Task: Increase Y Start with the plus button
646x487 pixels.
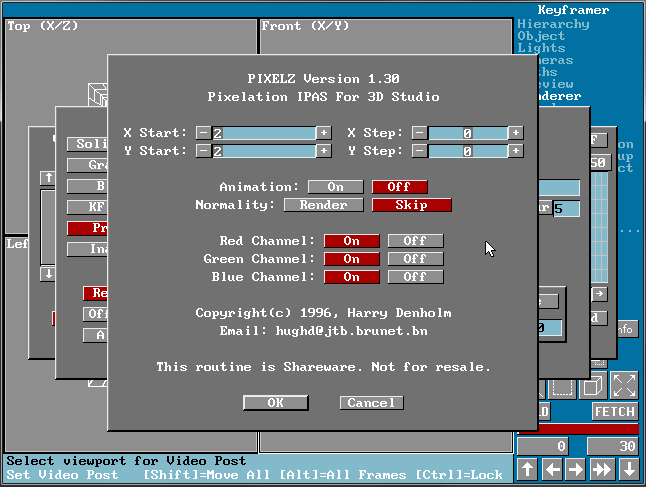Action: (324, 151)
